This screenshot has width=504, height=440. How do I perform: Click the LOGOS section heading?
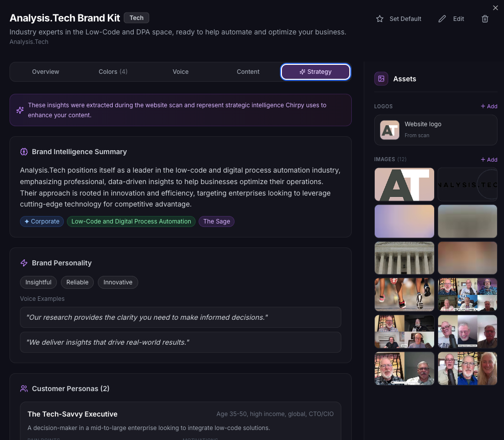[383, 106]
